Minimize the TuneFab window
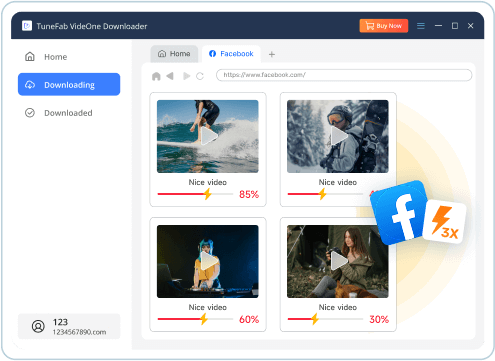The height and width of the screenshot is (361, 495). pos(438,26)
